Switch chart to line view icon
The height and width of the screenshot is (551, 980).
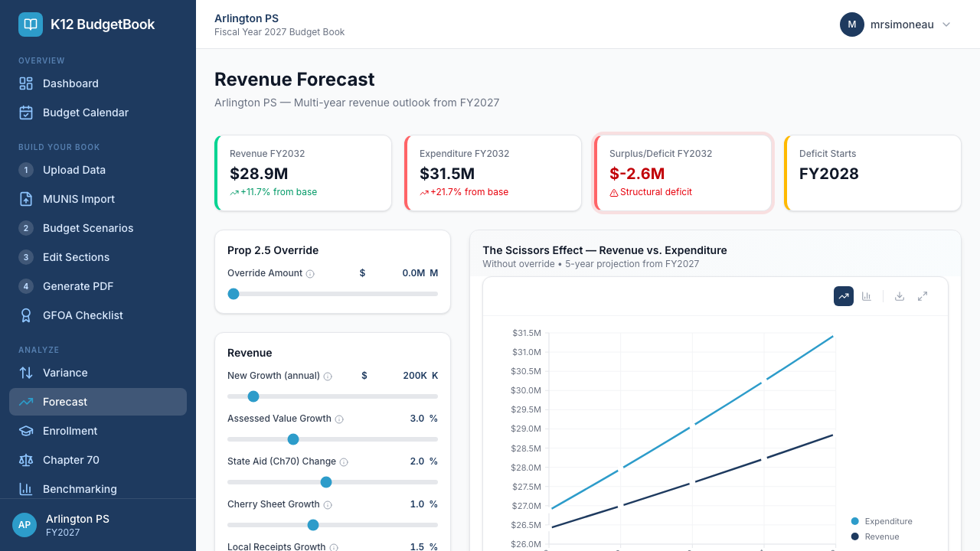[844, 296]
